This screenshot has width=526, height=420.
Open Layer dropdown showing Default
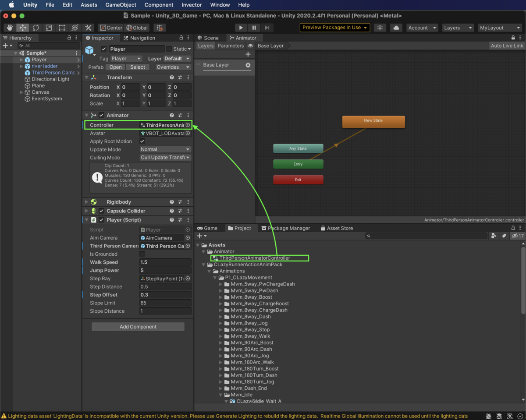coord(177,58)
